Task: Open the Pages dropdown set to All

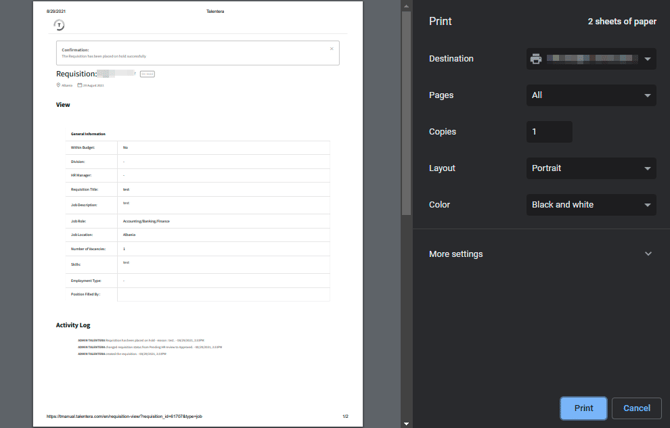Action: pos(591,96)
